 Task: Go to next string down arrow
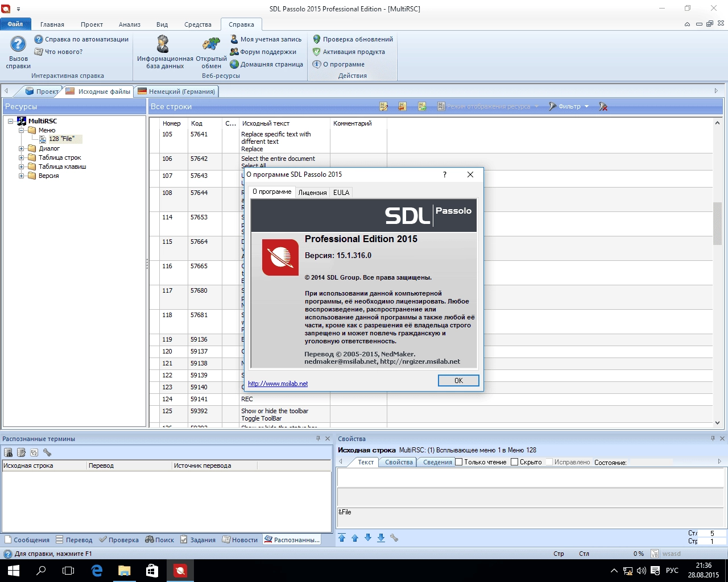368,538
